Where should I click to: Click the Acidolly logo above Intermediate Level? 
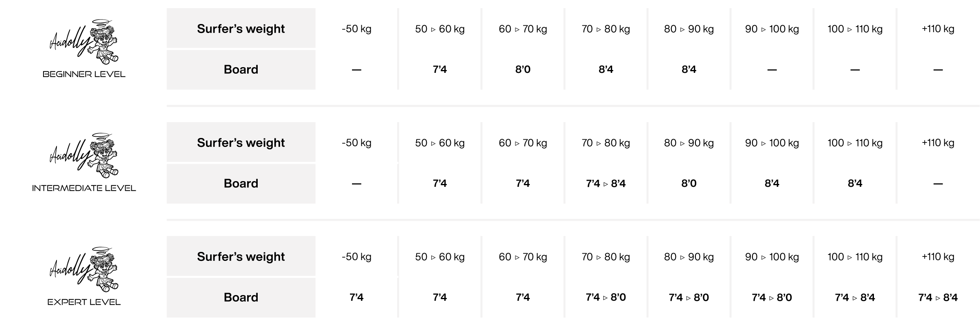pyautogui.click(x=84, y=156)
